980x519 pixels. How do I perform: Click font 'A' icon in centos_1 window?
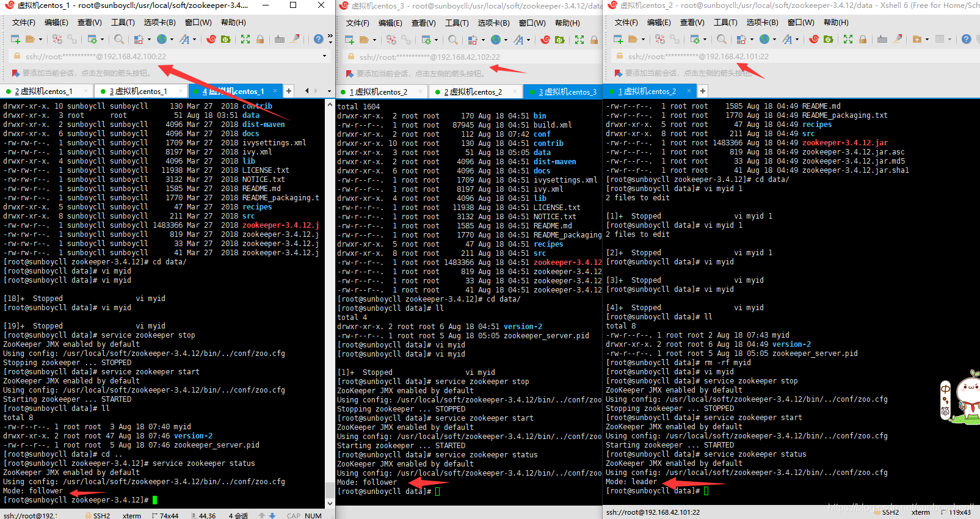[x=184, y=39]
